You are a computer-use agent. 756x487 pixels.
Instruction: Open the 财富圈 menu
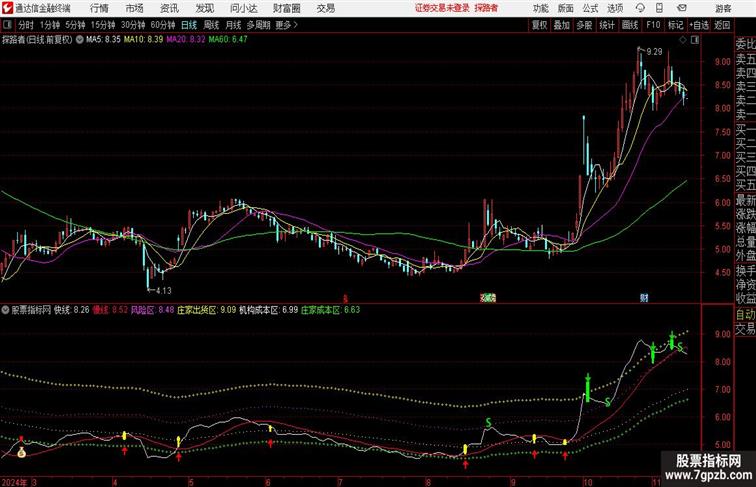click(x=286, y=8)
